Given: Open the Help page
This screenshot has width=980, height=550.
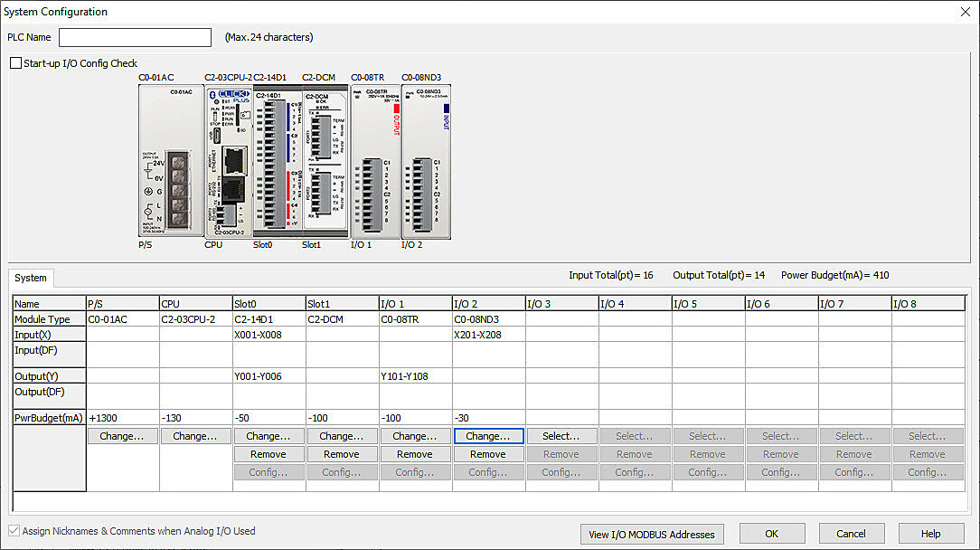Looking at the screenshot, I should pyautogui.click(x=930, y=534).
